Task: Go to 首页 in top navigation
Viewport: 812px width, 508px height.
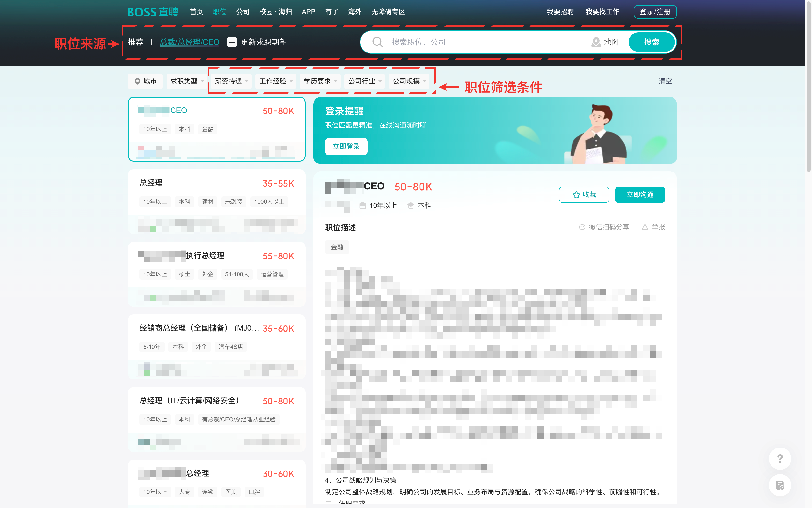Action: pyautogui.click(x=196, y=12)
